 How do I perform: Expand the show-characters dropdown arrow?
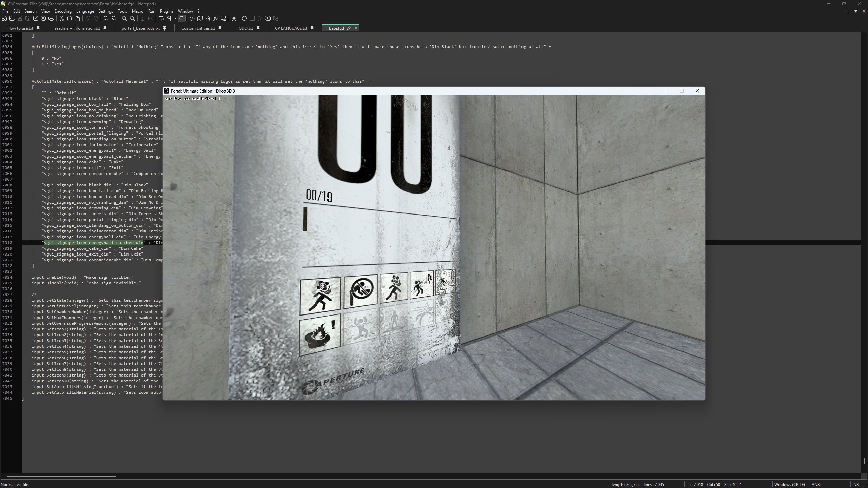point(175,18)
